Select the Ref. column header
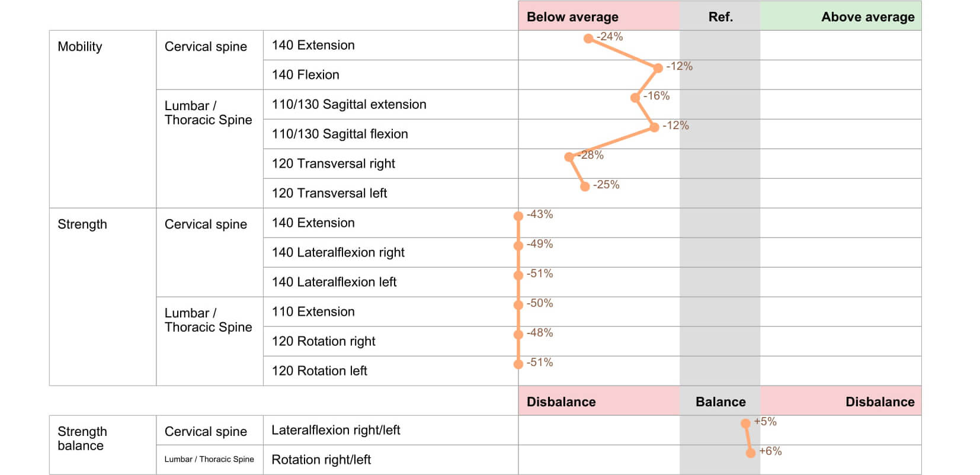 [720, 17]
